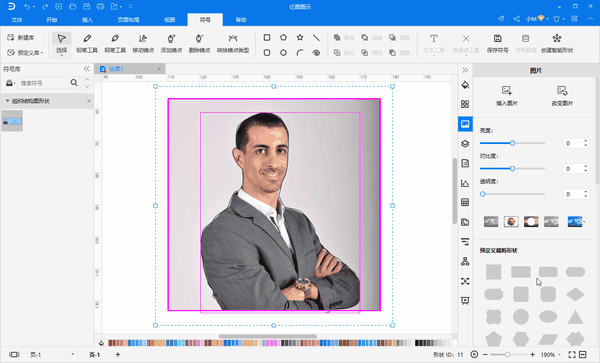600x363 pixels.
Task: Open the chart side panel icon
Action: [x=465, y=183]
